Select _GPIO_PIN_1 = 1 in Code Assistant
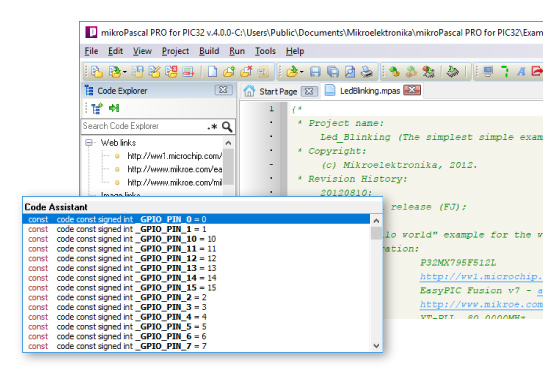 pyautogui.click(x=196, y=229)
